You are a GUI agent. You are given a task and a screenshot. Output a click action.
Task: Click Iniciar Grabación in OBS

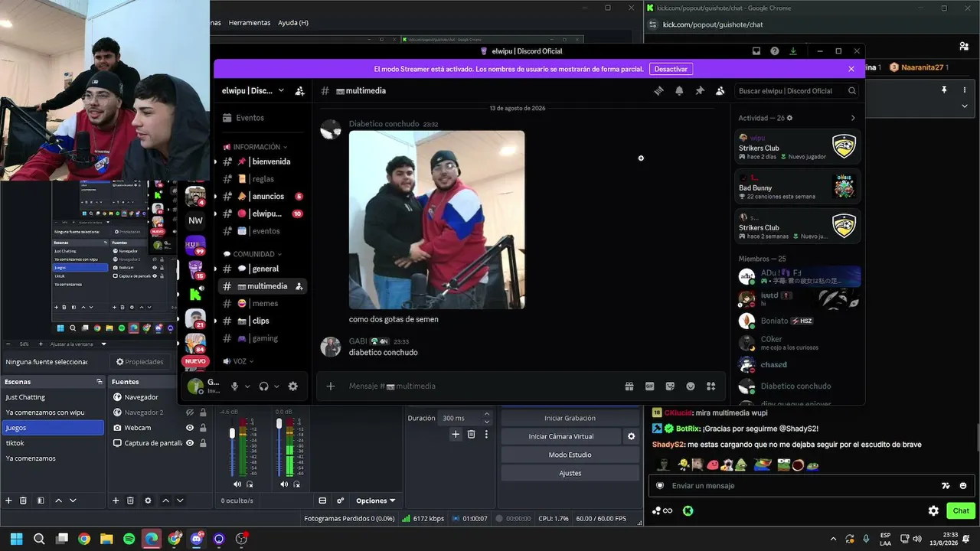pos(570,418)
